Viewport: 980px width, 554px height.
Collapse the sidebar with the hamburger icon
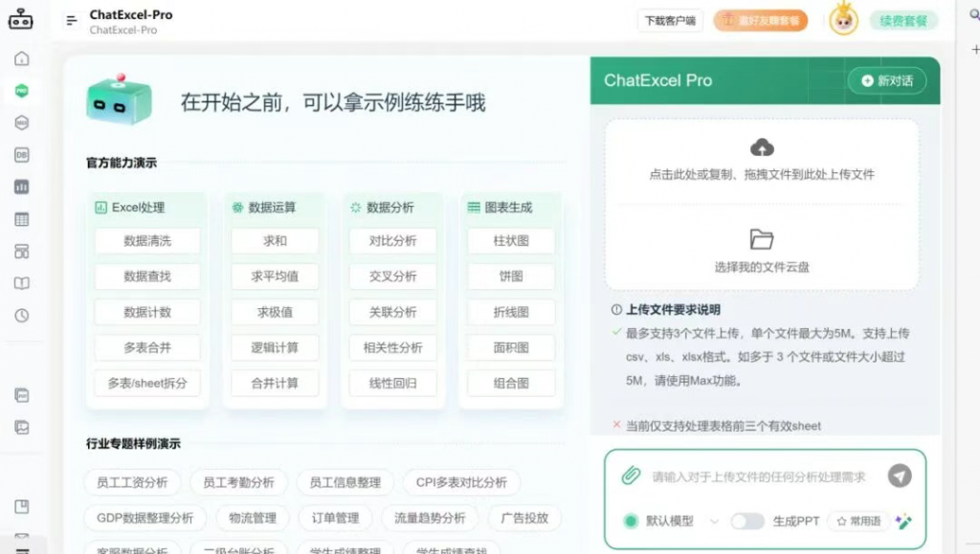tap(71, 21)
